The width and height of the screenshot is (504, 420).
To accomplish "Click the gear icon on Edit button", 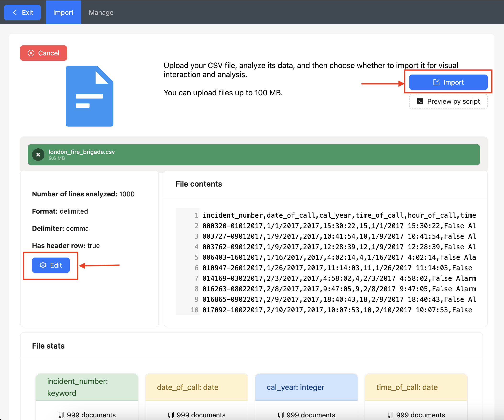I will tap(43, 265).
